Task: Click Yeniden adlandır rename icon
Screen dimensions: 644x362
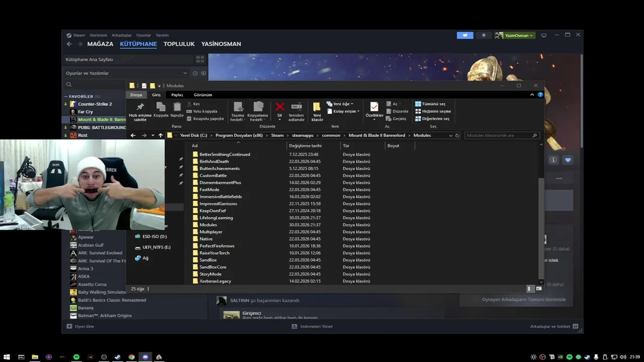Action: tap(296, 112)
